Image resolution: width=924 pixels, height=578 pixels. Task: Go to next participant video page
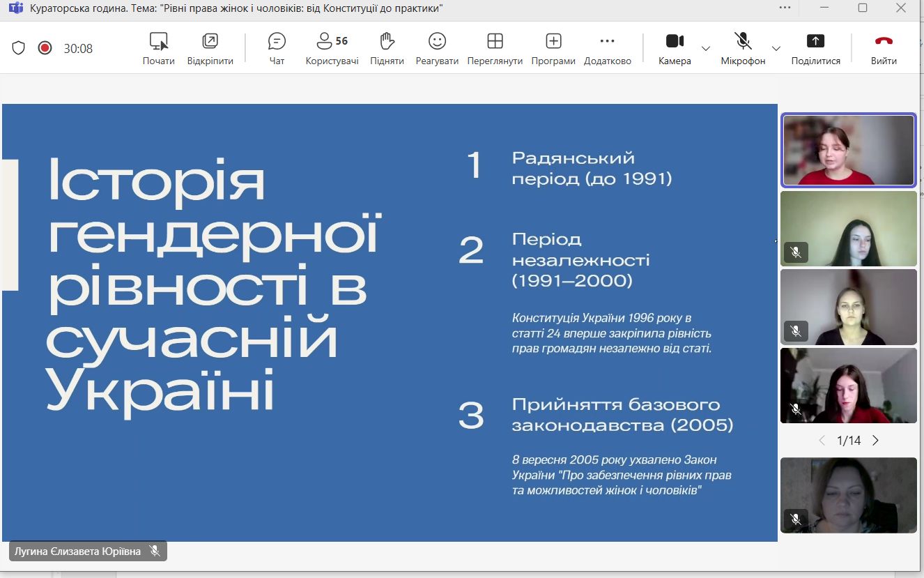tap(876, 441)
